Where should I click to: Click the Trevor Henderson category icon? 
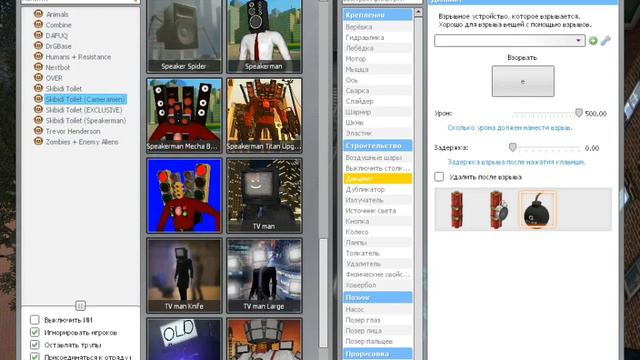click(x=38, y=131)
